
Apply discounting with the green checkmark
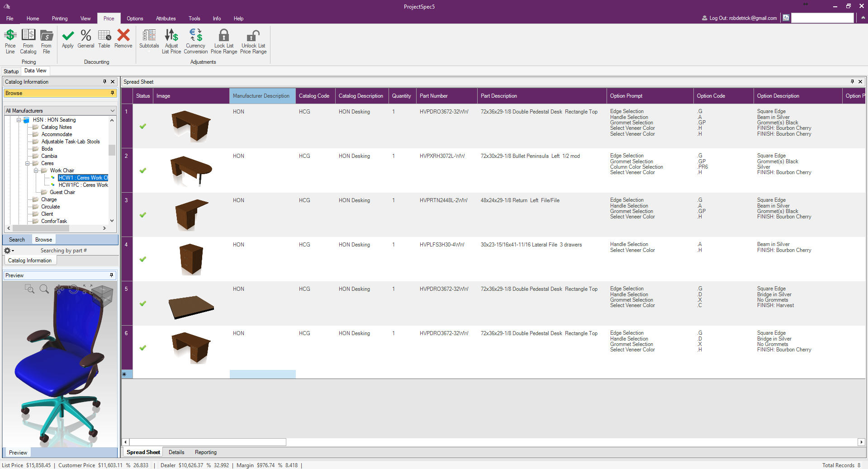(x=68, y=35)
